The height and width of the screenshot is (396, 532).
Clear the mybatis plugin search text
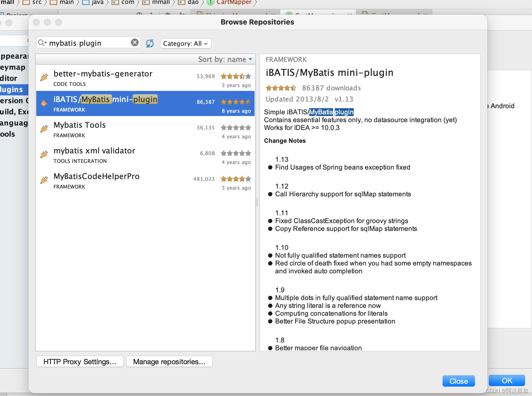click(x=135, y=42)
